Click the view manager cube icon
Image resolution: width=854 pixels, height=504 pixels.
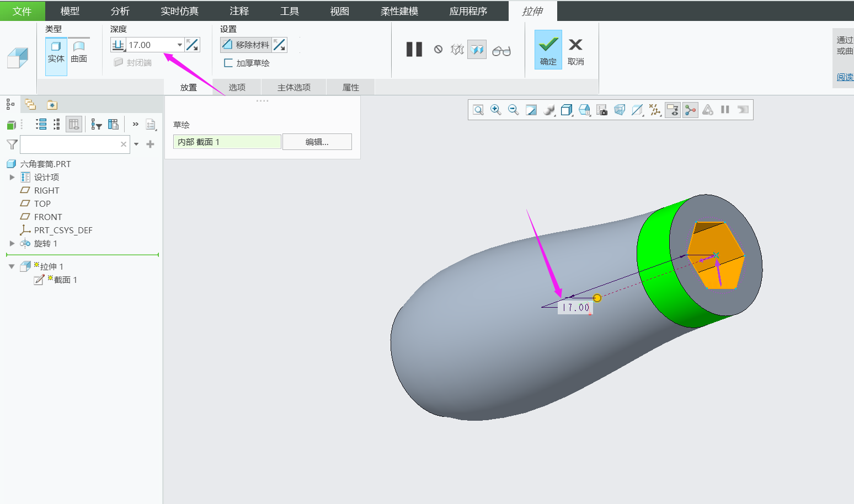[x=584, y=110]
